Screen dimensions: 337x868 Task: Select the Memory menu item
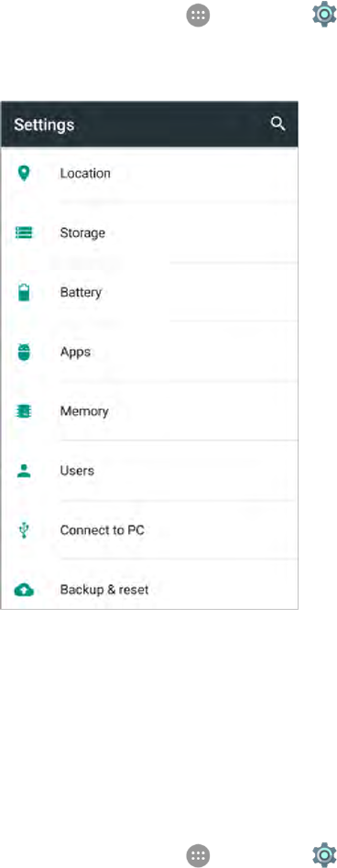(x=149, y=411)
